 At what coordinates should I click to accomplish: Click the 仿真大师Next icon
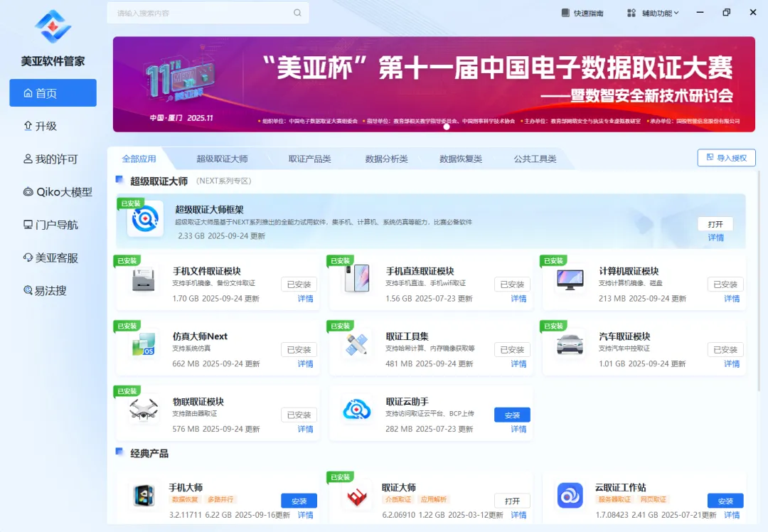144,345
